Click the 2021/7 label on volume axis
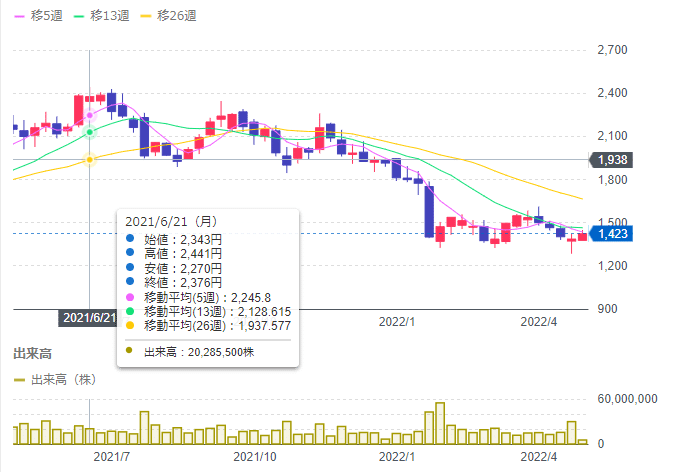Screen dimensions: 674x472 pyautogui.click(x=111, y=457)
